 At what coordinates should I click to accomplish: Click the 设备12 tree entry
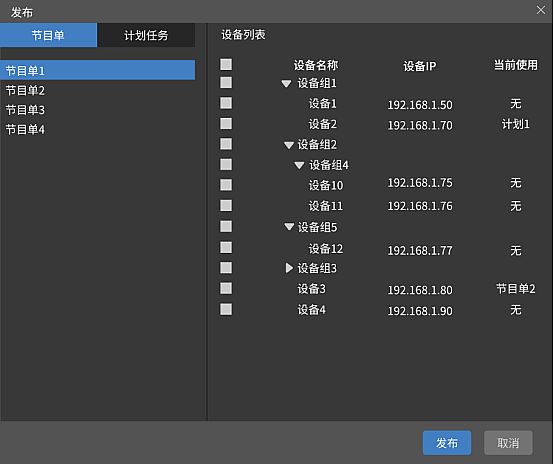pyautogui.click(x=326, y=249)
